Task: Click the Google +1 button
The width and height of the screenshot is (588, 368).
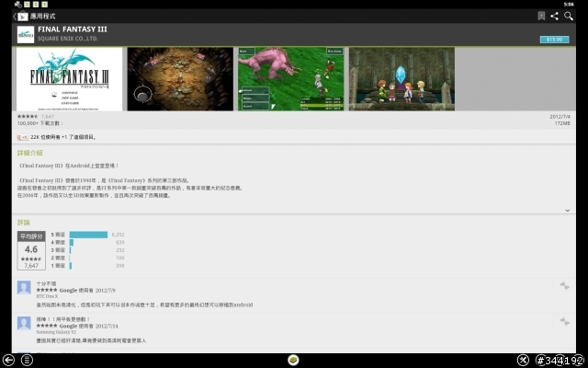Action: tap(22, 137)
